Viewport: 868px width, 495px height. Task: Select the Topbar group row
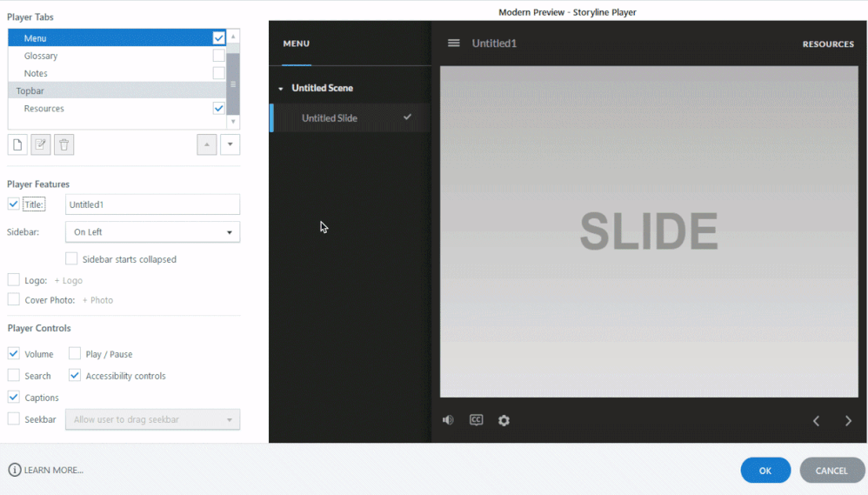tap(117, 90)
